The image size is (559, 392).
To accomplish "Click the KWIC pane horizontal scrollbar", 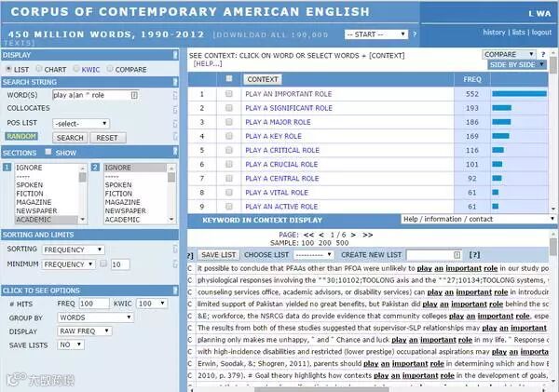I will coord(369,389).
